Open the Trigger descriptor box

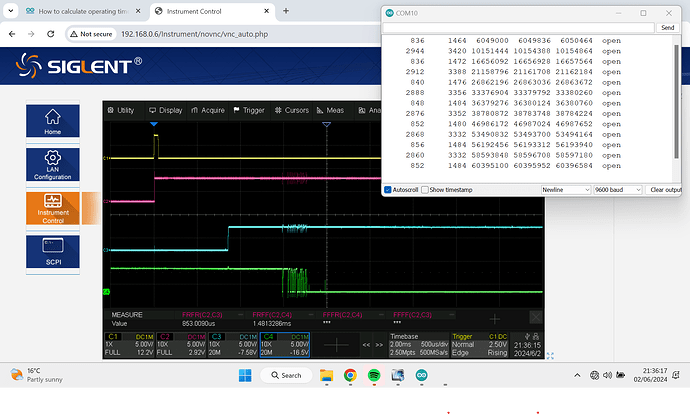(x=479, y=344)
